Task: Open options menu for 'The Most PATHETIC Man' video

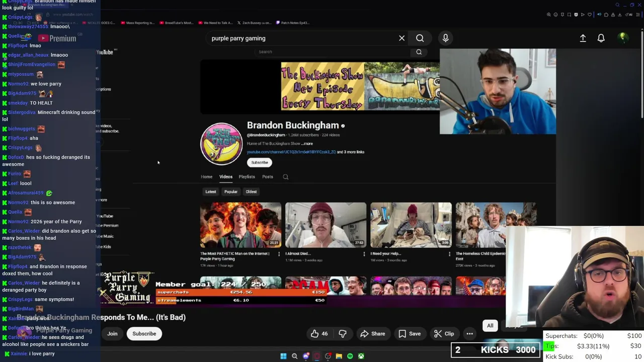Action: (279, 254)
